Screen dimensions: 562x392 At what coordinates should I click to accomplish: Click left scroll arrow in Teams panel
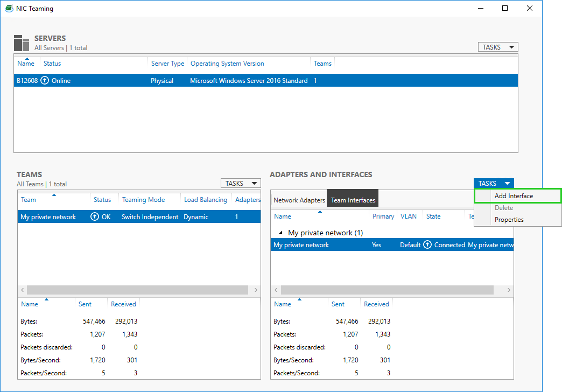click(22, 290)
